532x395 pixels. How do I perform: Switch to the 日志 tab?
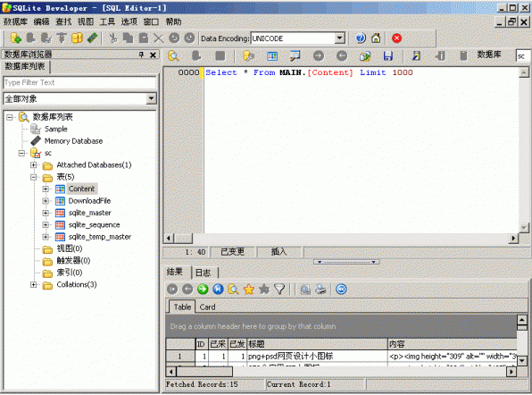(204, 273)
